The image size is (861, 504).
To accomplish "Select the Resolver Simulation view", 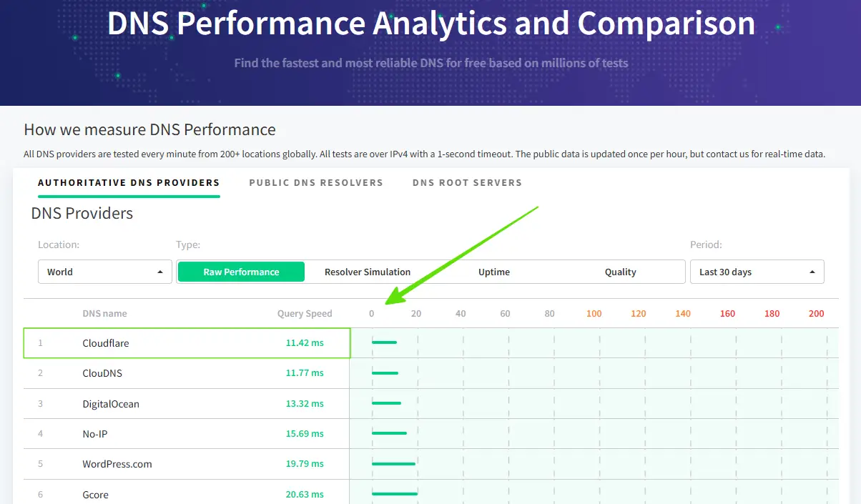I will pos(367,272).
